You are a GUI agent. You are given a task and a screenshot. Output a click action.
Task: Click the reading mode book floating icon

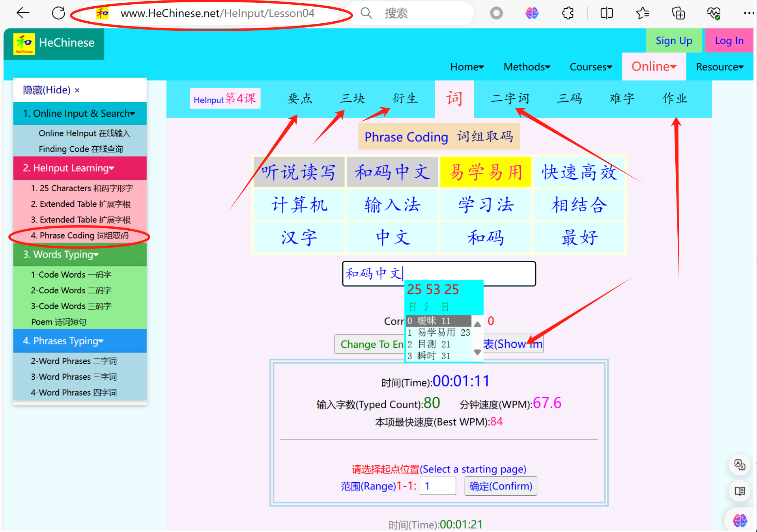click(739, 491)
